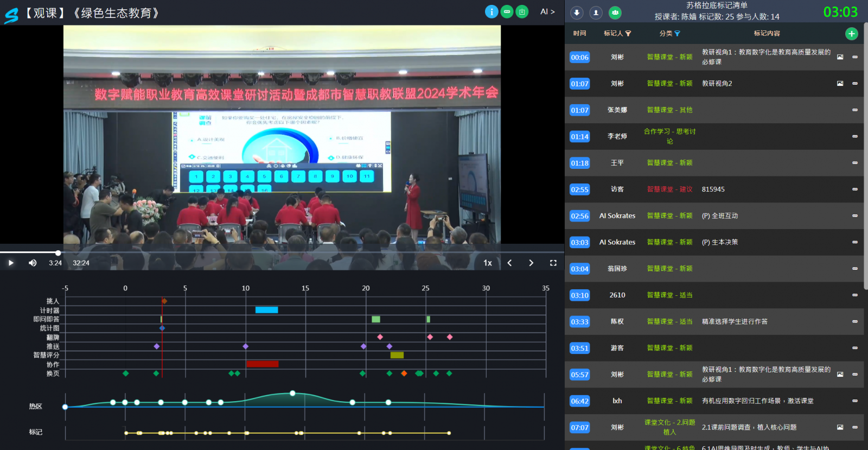Jump to the 06:42 marker timestamp
The width and height of the screenshot is (868, 450).
[x=579, y=401]
